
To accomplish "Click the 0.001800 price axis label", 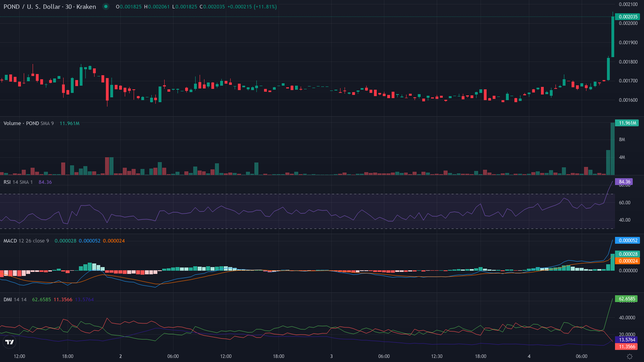I will click(x=628, y=62).
